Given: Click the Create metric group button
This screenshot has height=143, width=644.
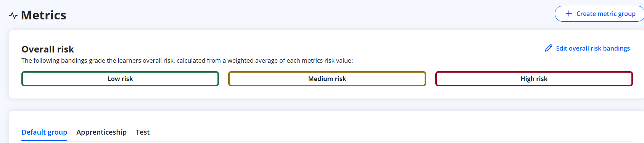Looking at the screenshot, I should click(599, 14).
